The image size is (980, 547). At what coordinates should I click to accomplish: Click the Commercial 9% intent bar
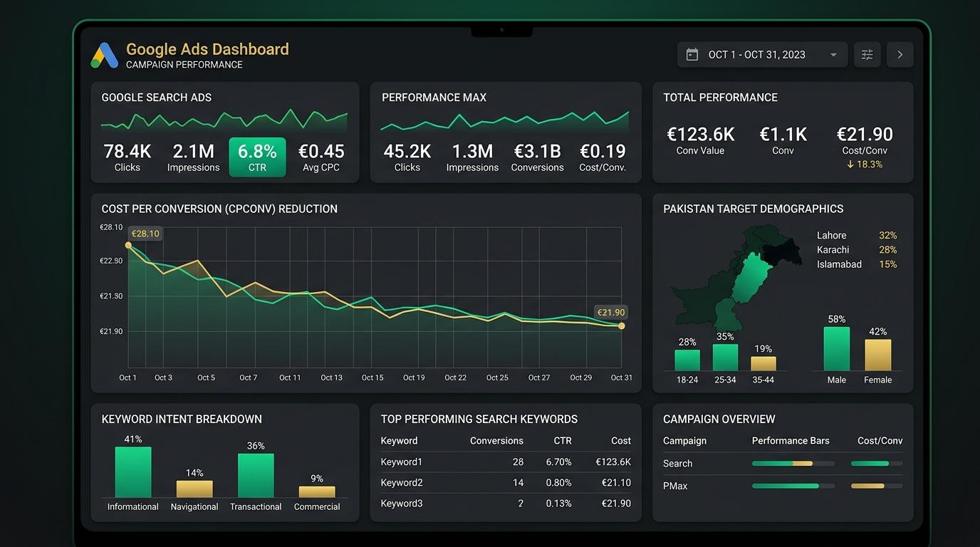point(317,492)
